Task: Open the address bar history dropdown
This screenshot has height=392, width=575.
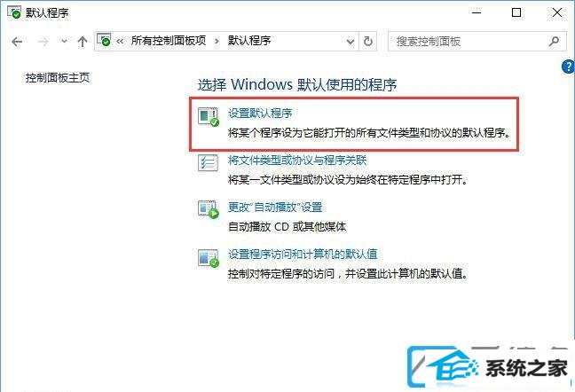Action: pyautogui.click(x=351, y=42)
